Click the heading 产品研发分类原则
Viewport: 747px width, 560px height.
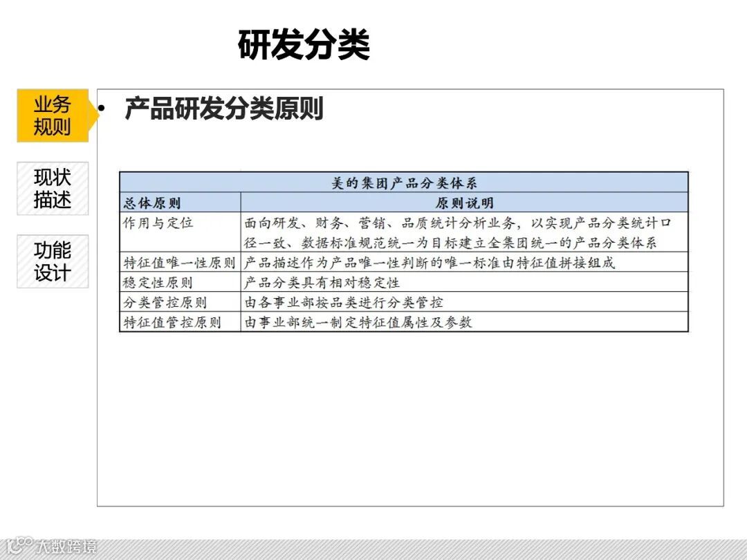(x=224, y=109)
